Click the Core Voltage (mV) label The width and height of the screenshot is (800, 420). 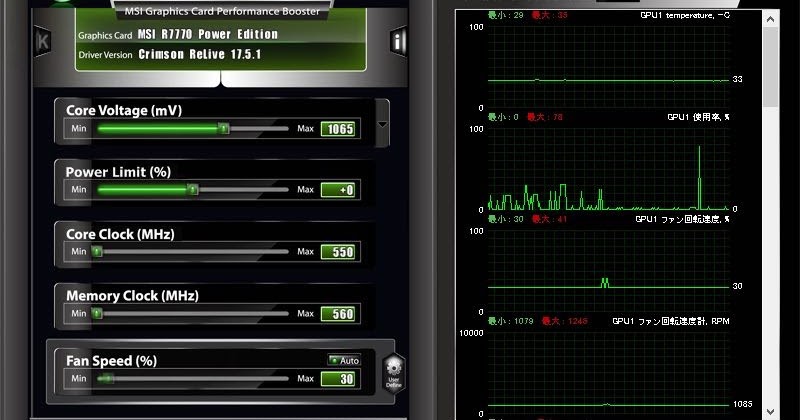pos(124,110)
